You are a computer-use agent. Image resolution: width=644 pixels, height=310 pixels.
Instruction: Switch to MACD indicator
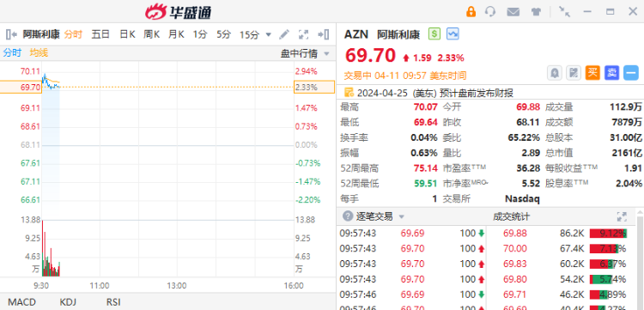click(21, 302)
